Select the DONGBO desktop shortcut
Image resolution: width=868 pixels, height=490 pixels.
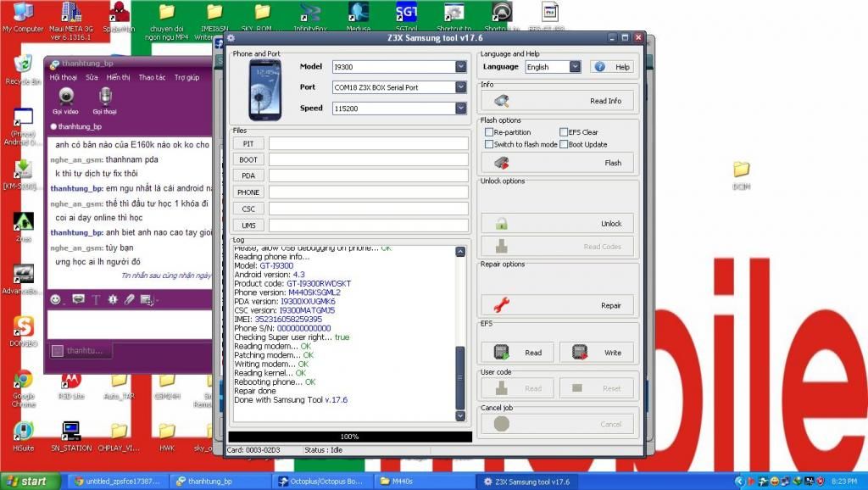pyautogui.click(x=23, y=331)
